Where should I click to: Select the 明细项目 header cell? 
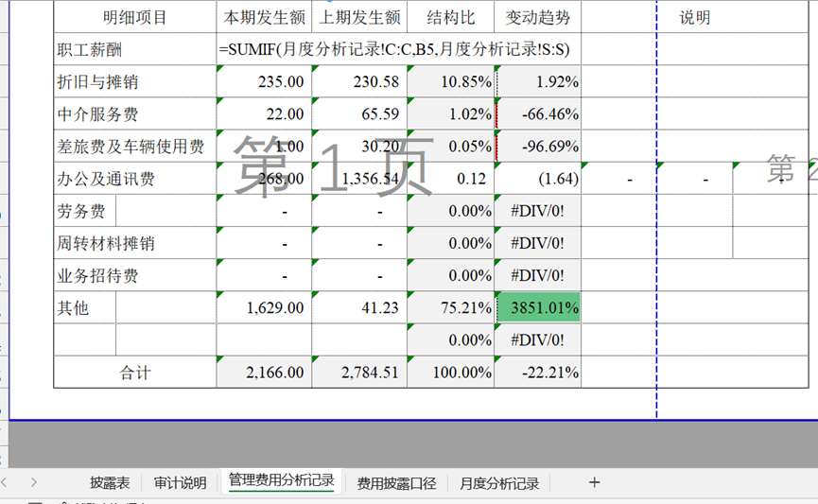(134, 17)
